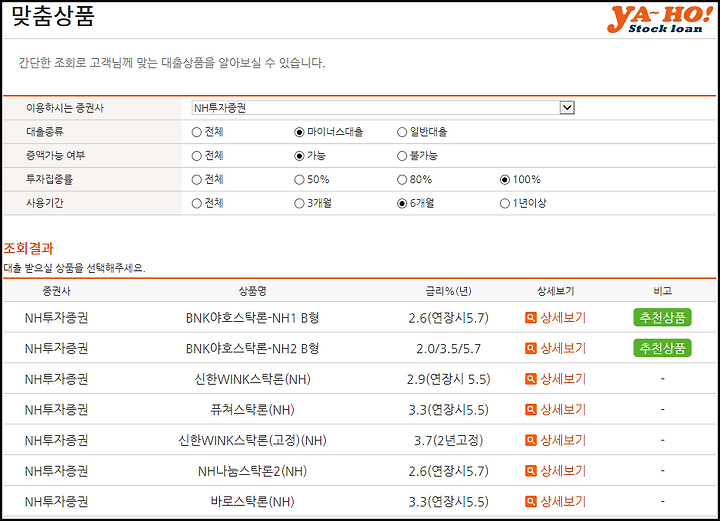
Task: Click magnifier icon in 신한WINK스탁론(고정)(NH) row
Action: [530, 440]
